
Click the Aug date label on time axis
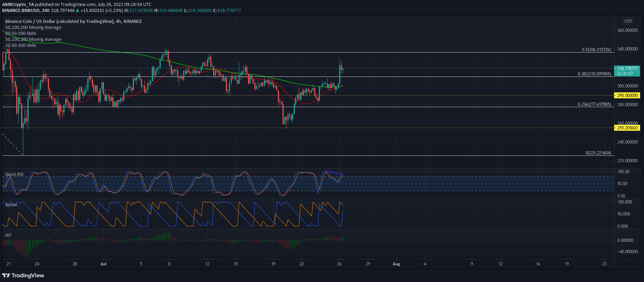(396, 264)
